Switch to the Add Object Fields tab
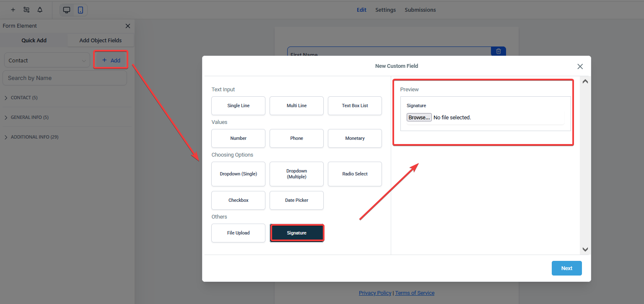Screen dimensions: 644x304 coord(101,41)
